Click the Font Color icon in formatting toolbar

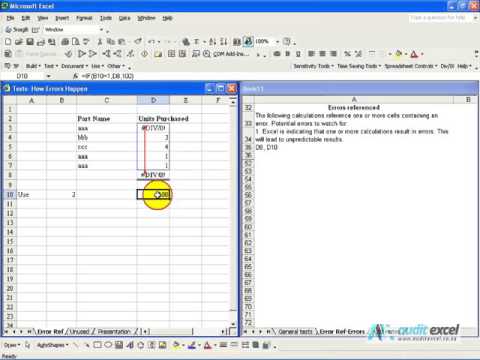click(x=414, y=54)
